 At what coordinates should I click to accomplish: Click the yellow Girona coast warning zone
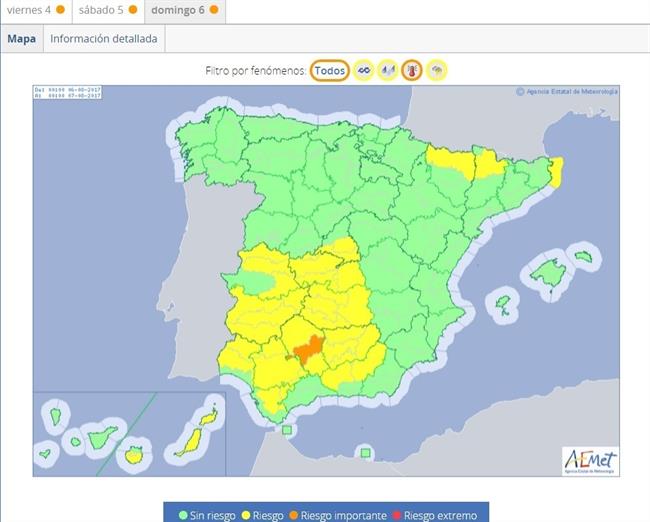[557, 171]
